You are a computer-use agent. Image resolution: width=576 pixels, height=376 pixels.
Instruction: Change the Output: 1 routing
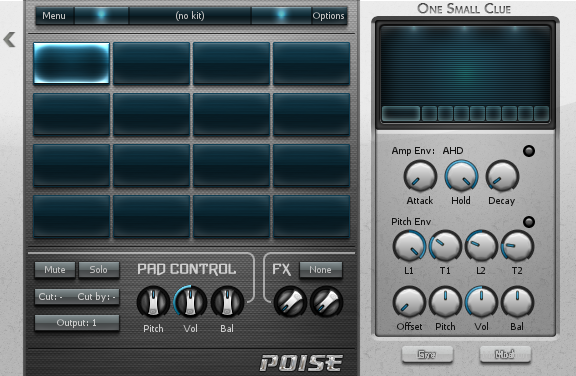point(77,323)
